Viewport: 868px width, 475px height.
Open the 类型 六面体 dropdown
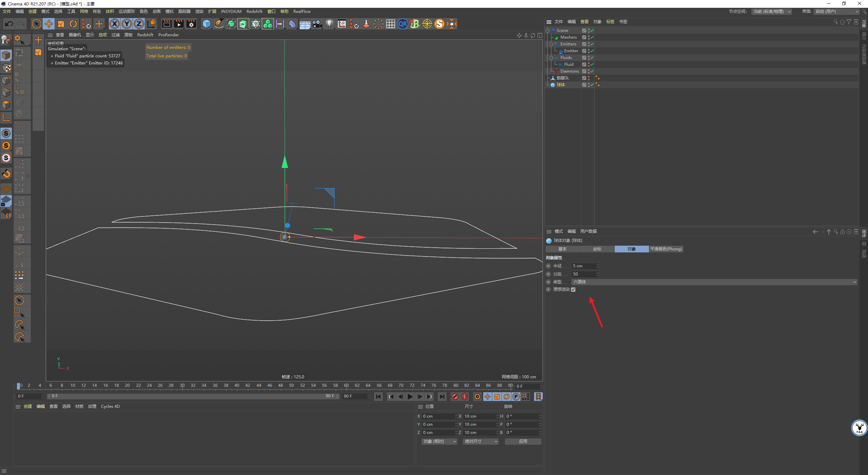coord(714,282)
